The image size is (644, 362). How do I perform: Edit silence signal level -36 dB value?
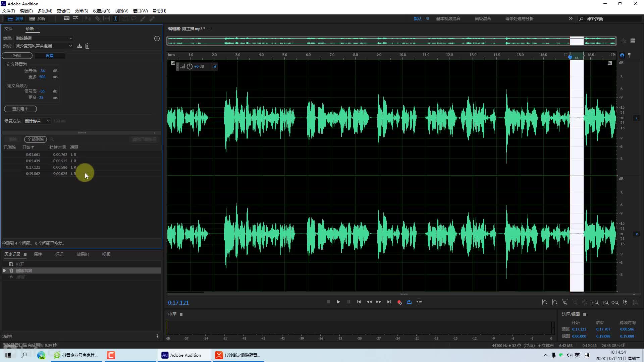click(42, 71)
